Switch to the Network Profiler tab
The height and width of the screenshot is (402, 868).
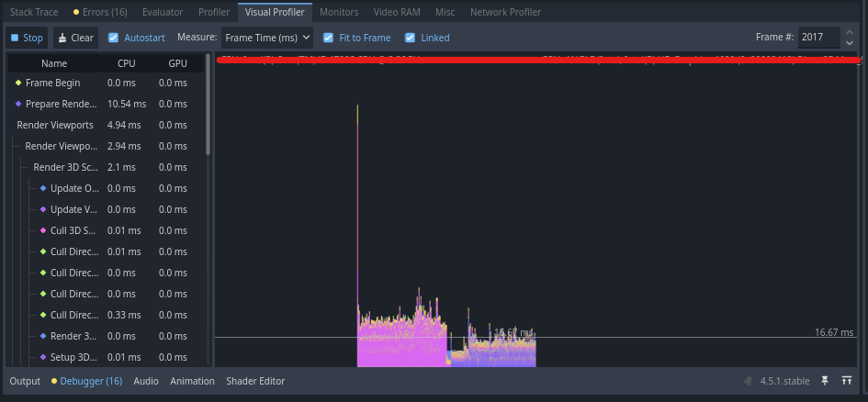pyautogui.click(x=504, y=12)
